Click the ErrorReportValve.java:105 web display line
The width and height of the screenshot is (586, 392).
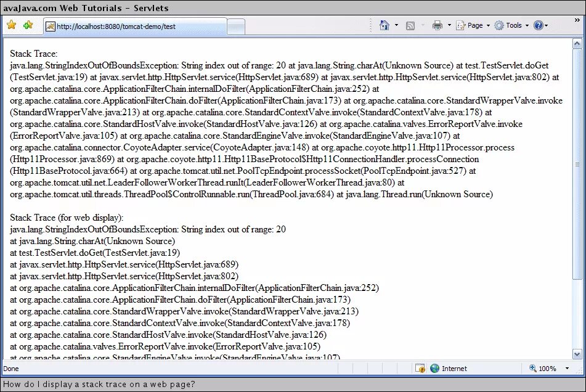(x=165, y=346)
